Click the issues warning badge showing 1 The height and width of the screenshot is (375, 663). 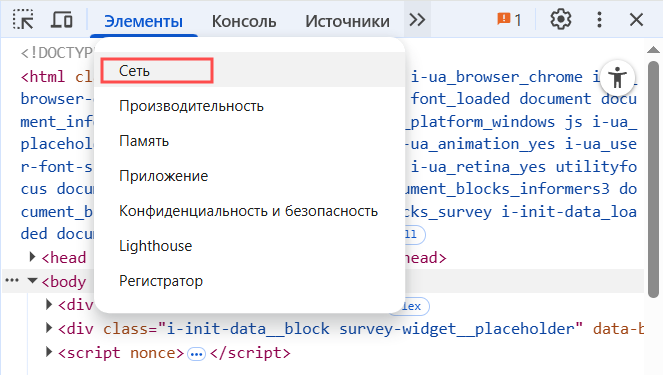(509, 19)
